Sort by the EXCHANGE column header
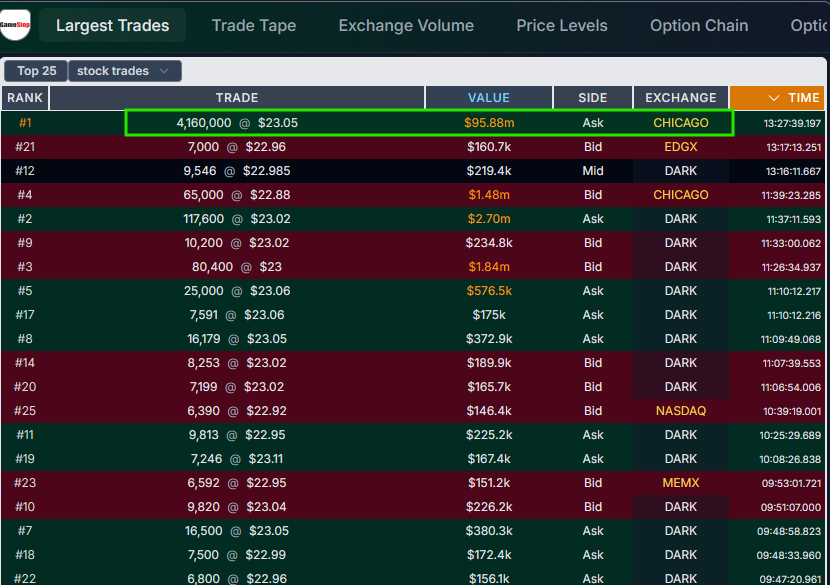830x585 pixels. click(x=681, y=98)
